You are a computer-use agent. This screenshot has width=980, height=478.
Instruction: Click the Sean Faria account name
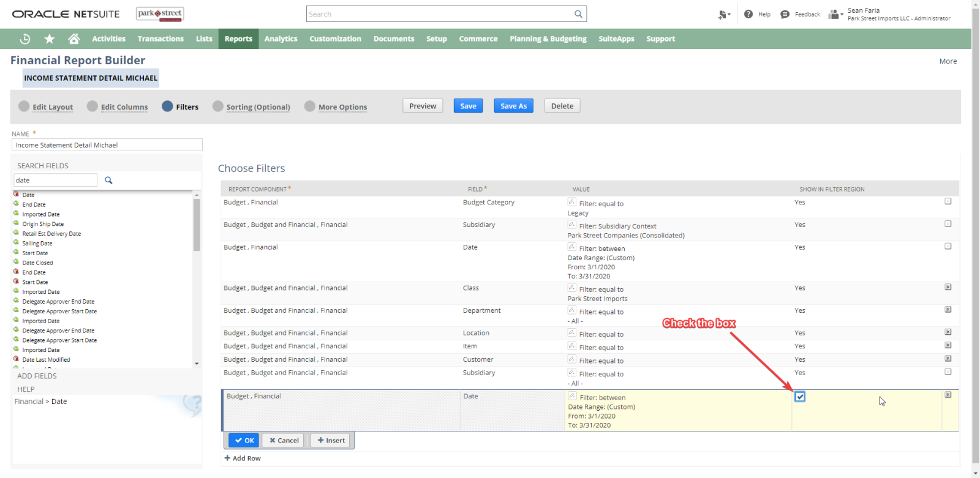[x=864, y=10]
